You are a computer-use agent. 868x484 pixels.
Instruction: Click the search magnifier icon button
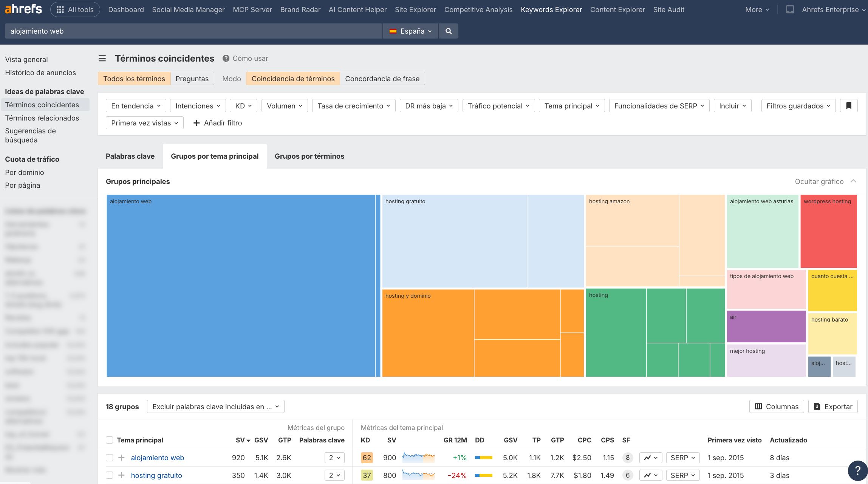point(448,31)
